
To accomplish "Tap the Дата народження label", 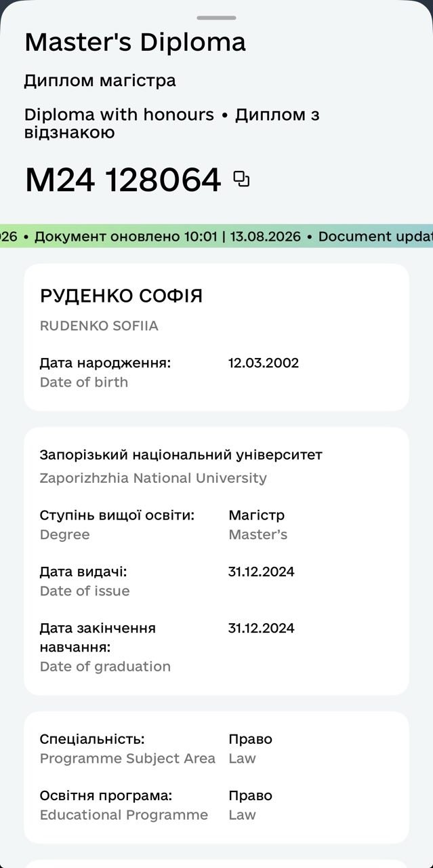I will [106, 363].
